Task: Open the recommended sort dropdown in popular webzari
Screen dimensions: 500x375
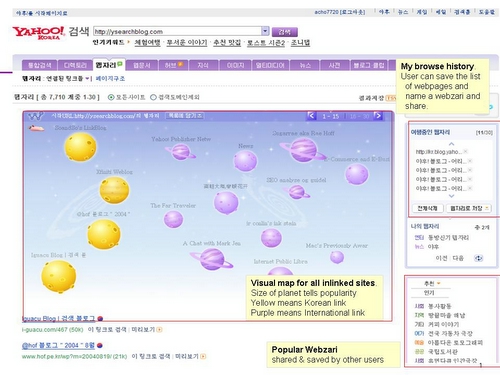Action: point(432,283)
